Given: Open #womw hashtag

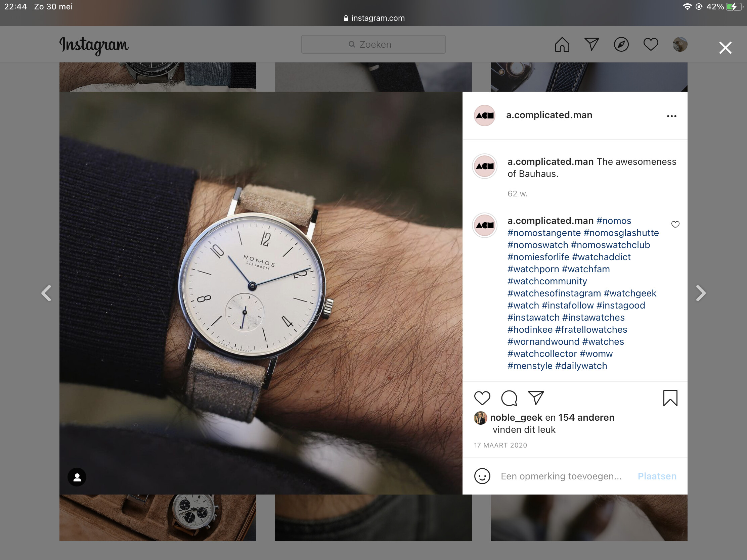Looking at the screenshot, I should [596, 354].
